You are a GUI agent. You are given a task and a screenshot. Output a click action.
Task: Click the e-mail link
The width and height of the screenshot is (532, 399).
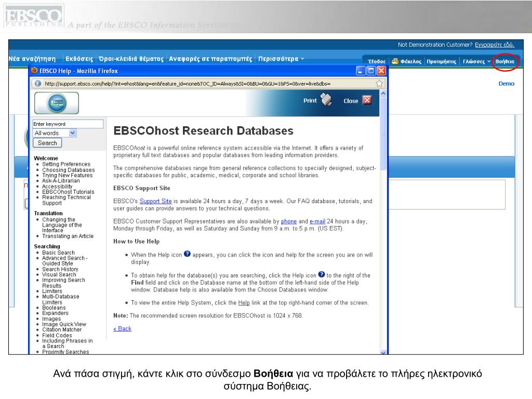point(317,221)
